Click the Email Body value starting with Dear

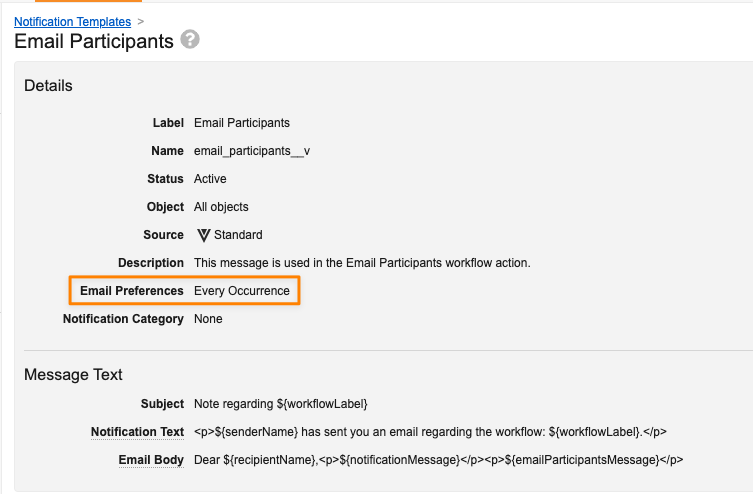[438, 460]
